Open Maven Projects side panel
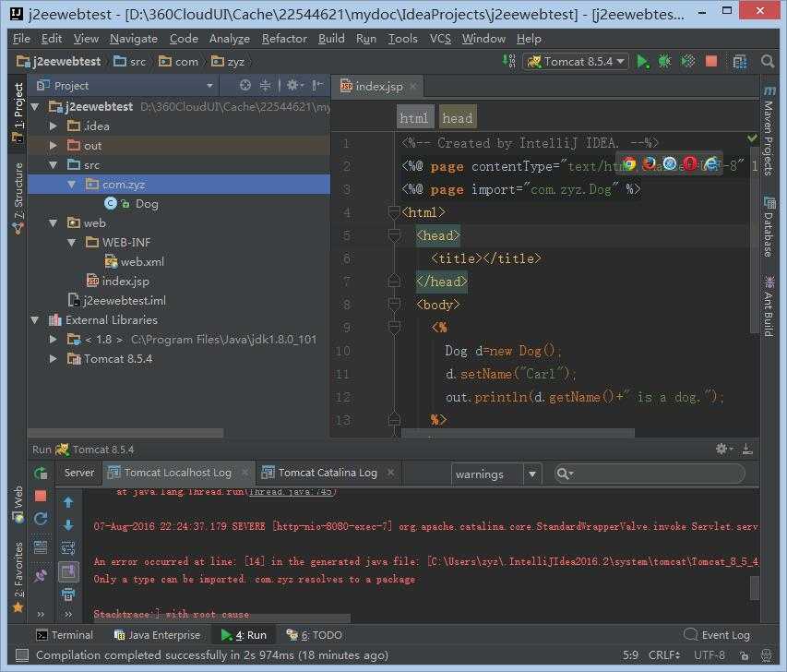The width and height of the screenshot is (787, 672). (x=769, y=131)
